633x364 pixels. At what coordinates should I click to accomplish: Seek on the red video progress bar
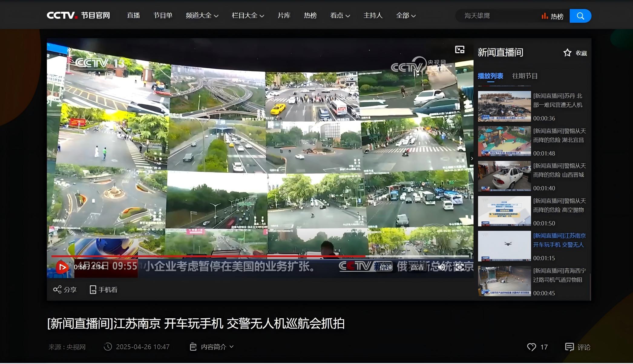pos(212,256)
